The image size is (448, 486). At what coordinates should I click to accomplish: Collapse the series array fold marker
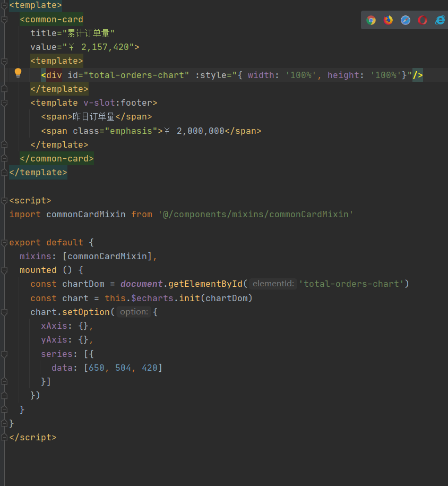[x=4, y=354]
